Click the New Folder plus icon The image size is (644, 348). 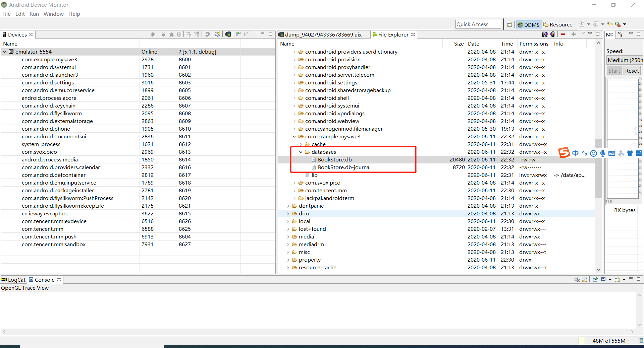(574, 34)
